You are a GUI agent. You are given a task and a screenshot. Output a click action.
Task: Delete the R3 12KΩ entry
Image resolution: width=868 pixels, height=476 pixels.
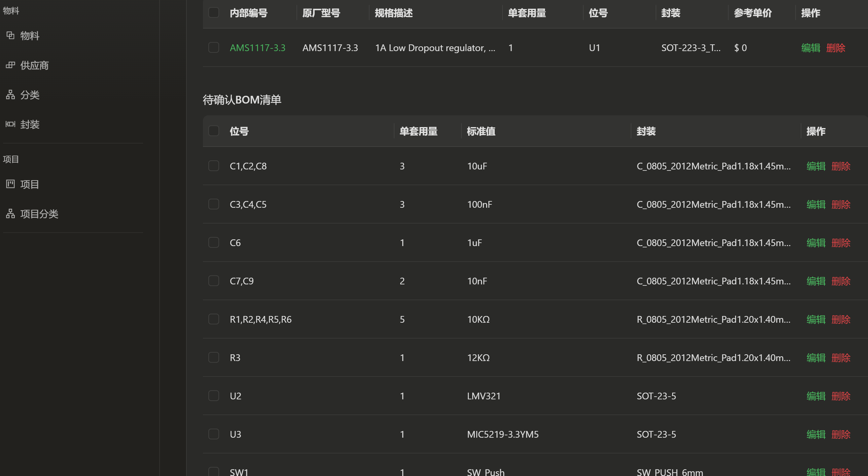point(841,358)
